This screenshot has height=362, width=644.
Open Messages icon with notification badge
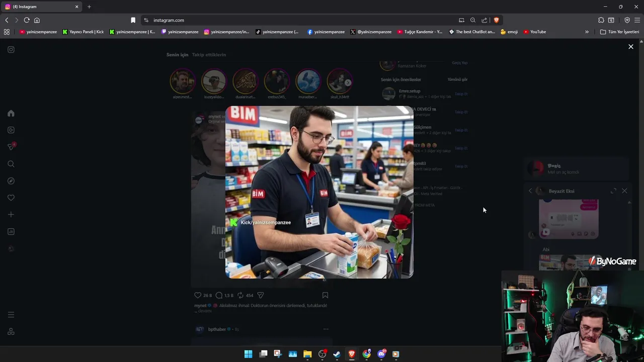11,147
